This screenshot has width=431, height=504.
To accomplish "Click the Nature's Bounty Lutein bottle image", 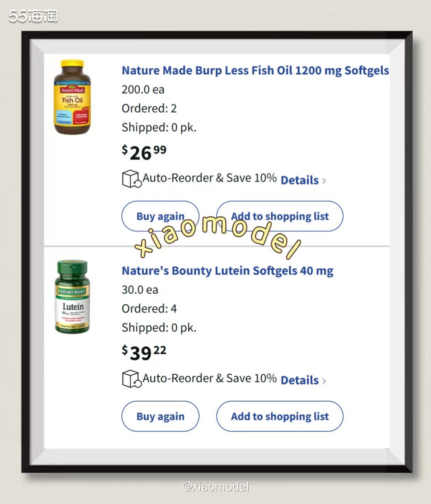I will tap(72, 297).
